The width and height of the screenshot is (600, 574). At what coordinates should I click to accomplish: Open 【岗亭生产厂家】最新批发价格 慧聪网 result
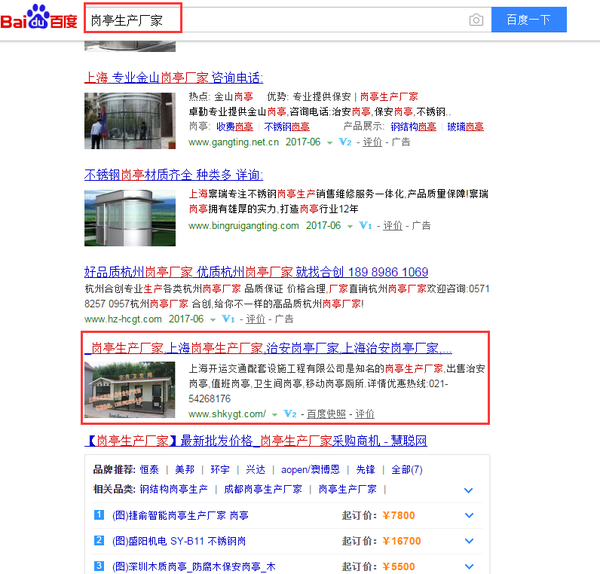(256, 441)
